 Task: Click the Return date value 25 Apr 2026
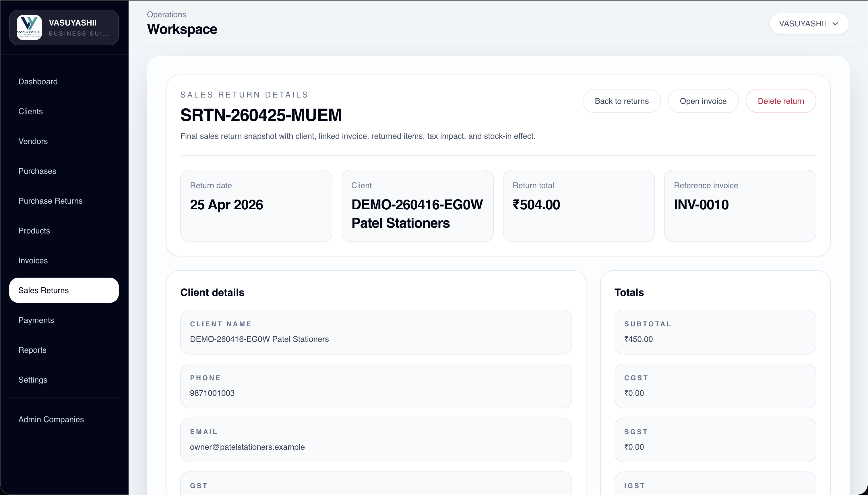[x=226, y=205]
